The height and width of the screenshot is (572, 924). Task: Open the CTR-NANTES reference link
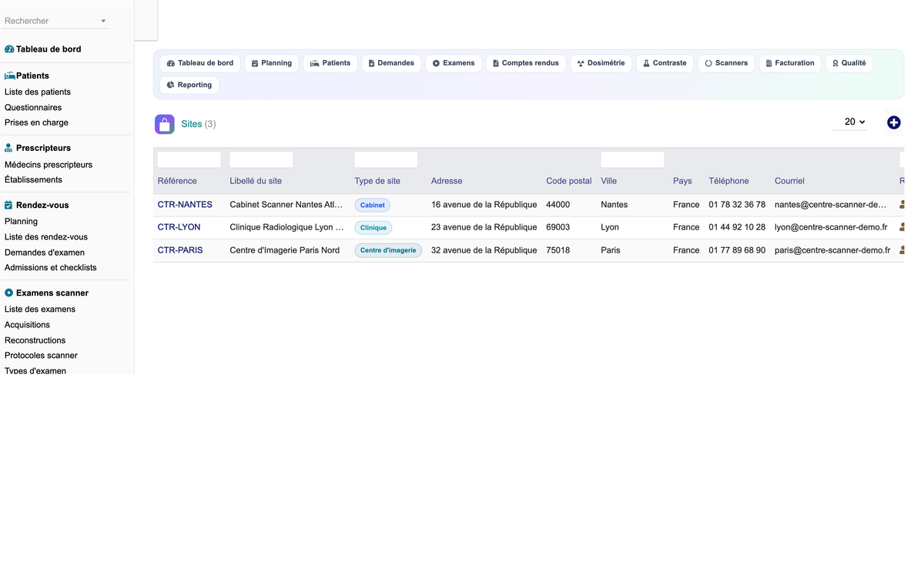[x=185, y=205]
